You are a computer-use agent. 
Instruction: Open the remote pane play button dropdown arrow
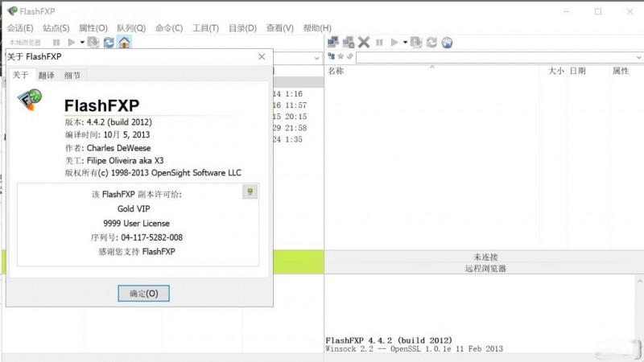(x=405, y=43)
